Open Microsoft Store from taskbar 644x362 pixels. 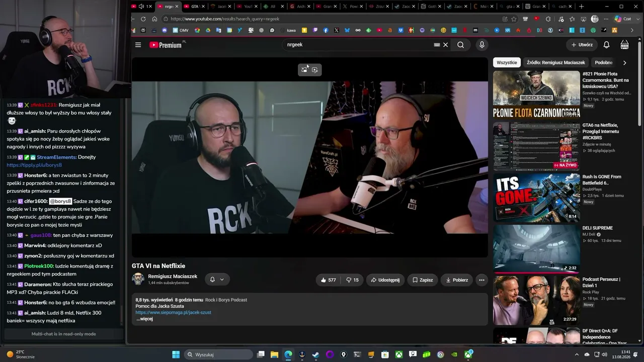click(385, 354)
